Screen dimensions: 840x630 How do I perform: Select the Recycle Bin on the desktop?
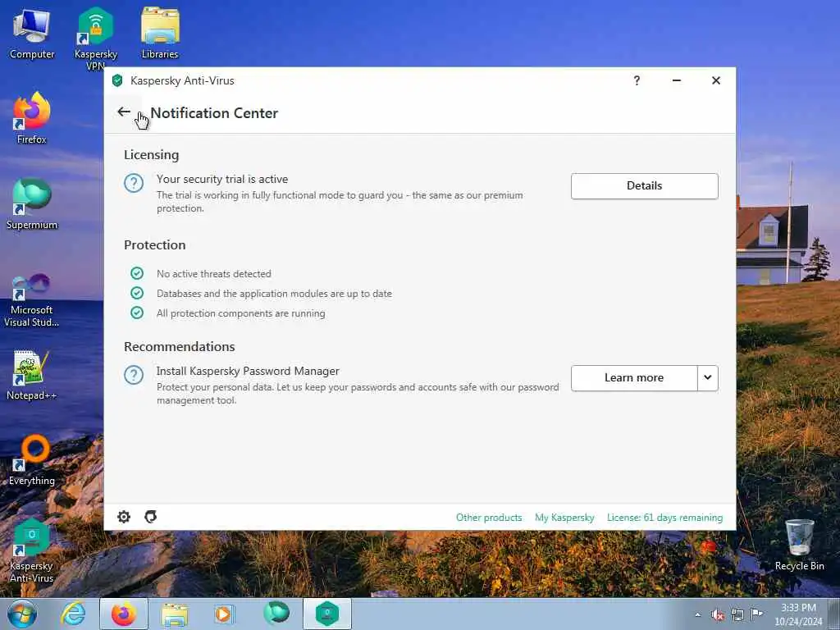pyautogui.click(x=799, y=545)
